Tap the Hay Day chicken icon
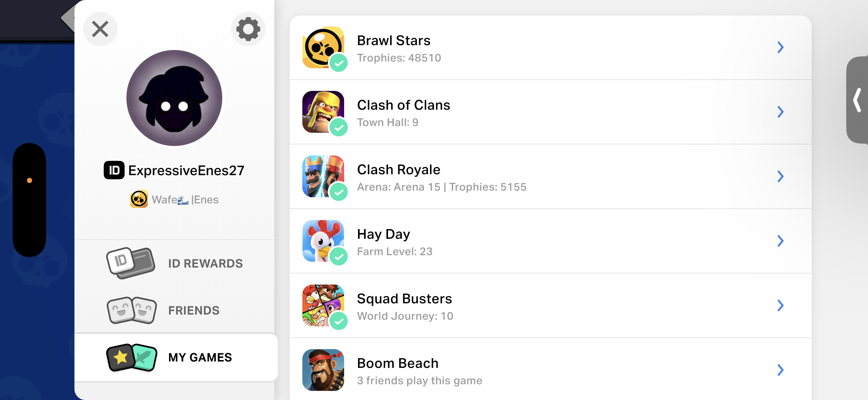Viewport: 868px width, 400px height. pyautogui.click(x=323, y=241)
